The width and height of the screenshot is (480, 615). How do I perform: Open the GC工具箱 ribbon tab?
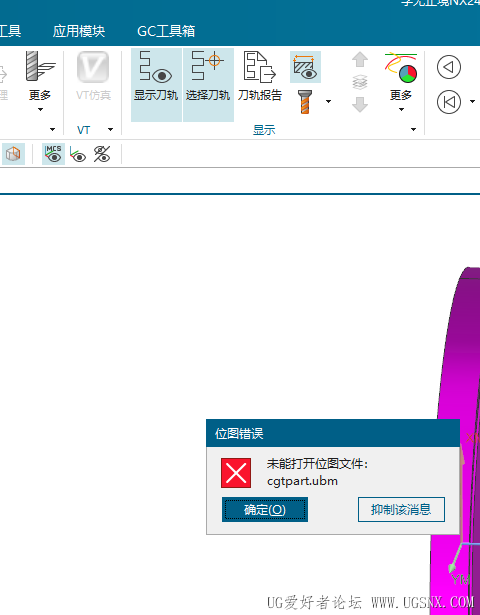click(x=166, y=31)
